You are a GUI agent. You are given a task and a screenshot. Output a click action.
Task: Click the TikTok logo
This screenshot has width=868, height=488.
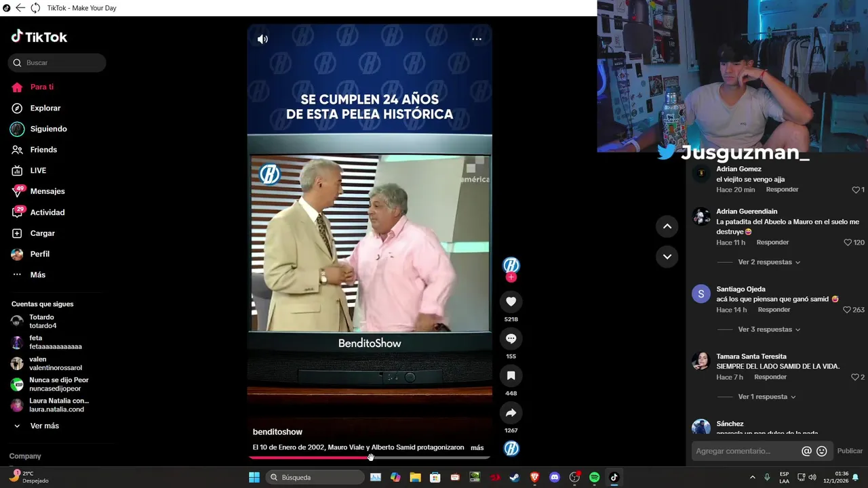pos(39,37)
